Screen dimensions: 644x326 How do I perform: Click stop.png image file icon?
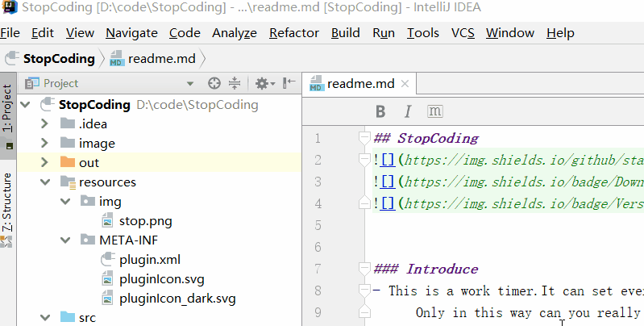coord(108,220)
